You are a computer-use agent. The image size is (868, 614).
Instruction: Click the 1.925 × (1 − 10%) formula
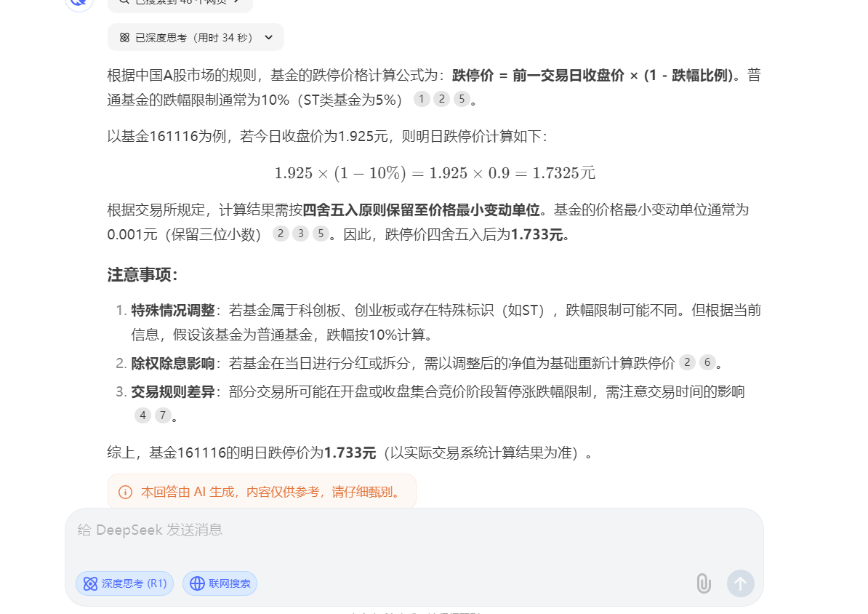click(435, 173)
